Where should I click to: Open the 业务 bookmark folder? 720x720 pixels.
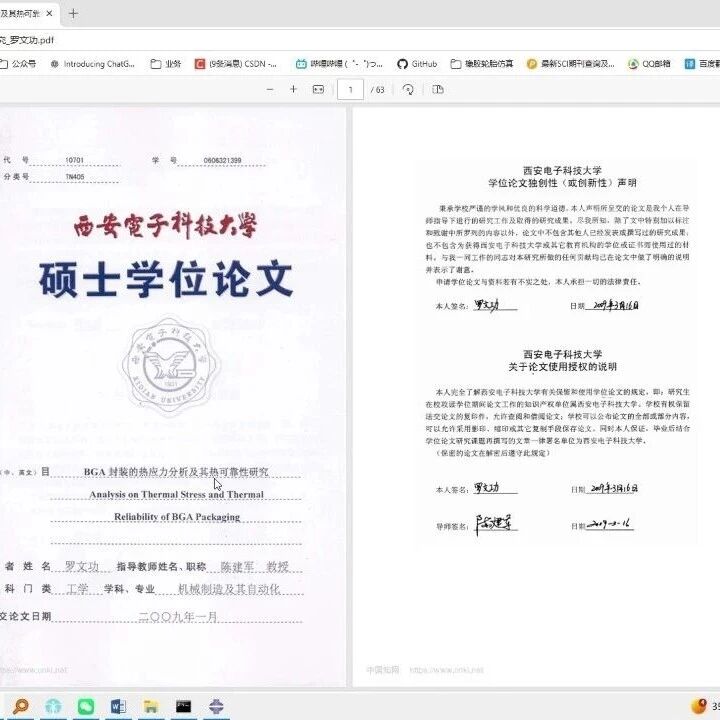pyautogui.click(x=166, y=64)
